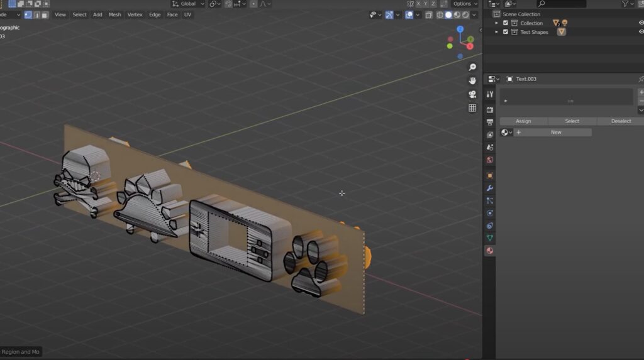The height and width of the screenshot is (360, 644).
Task: Open the Material properties tab
Action: click(489, 251)
